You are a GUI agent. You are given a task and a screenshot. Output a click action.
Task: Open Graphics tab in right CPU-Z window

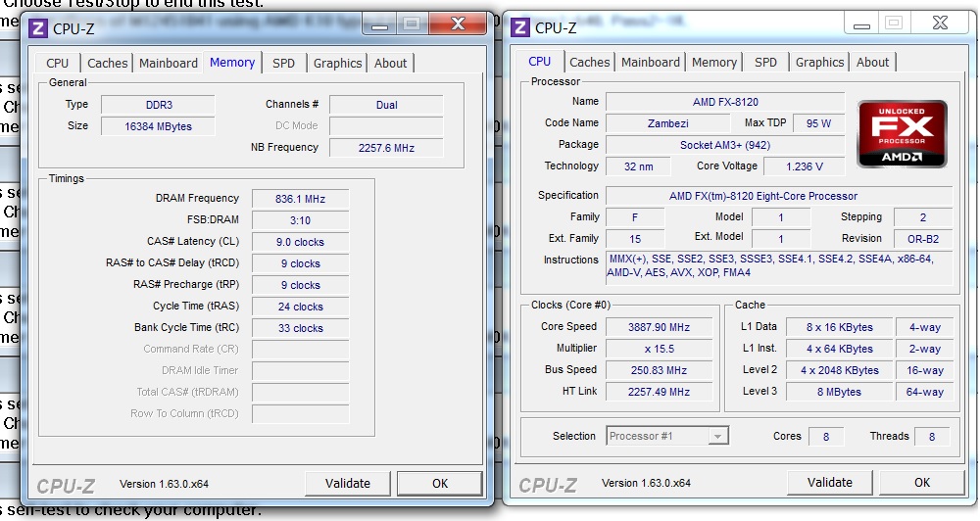(819, 62)
